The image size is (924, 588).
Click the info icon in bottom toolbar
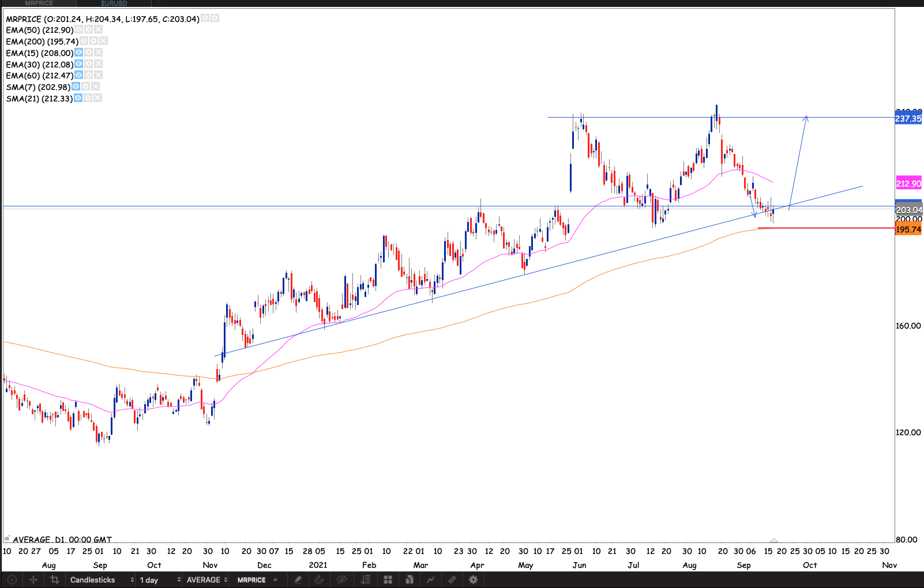point(12,580)
